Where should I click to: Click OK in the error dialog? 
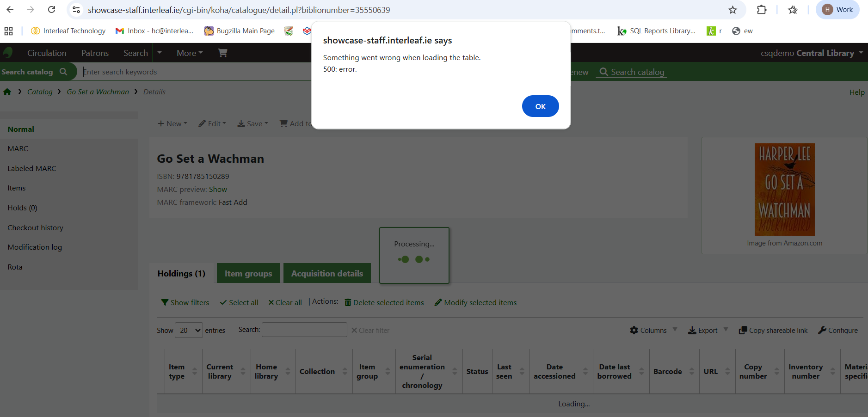[x=540, y=106]
